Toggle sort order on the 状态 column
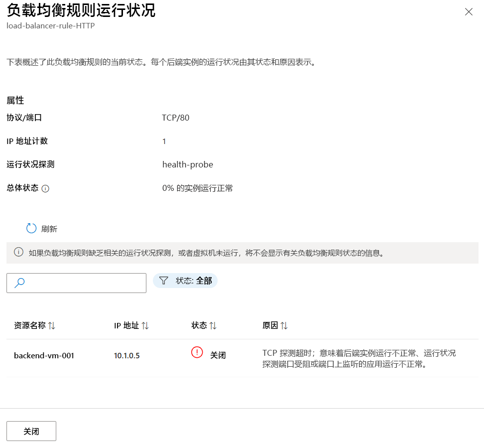Image resolution: width=484 pixels, height=448 pixels. (214, 325)
